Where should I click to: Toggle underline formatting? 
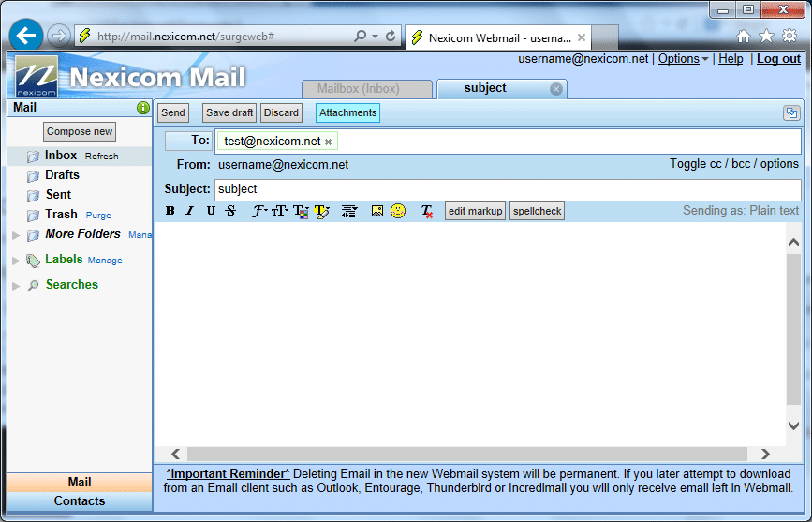point(211,211)
